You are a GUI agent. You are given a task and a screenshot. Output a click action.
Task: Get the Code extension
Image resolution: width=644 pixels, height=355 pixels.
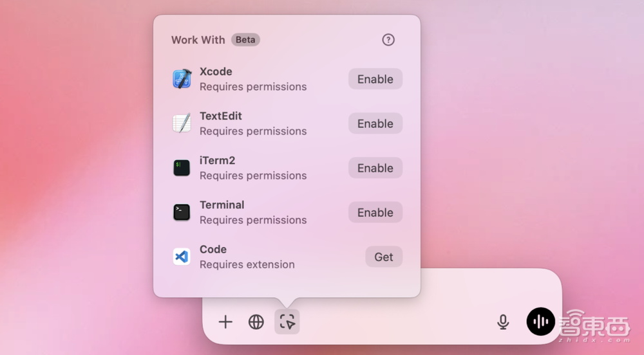pyautogui.click(x=383, y=257)
